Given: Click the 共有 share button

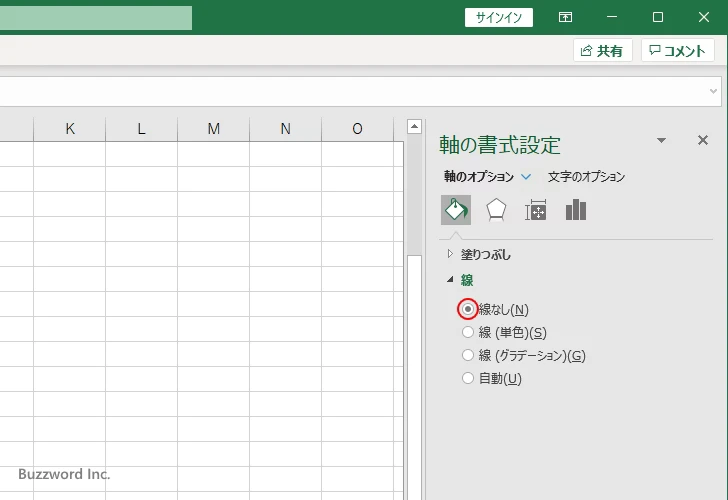Looking at the screenshot, I should click(x=603, y=50).
